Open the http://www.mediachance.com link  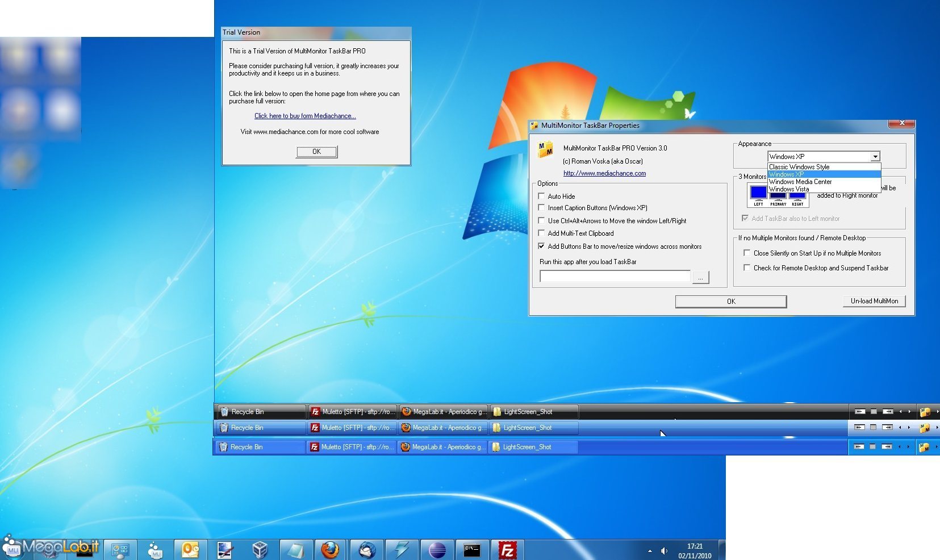pyautogui.click(x=604, y=173)
